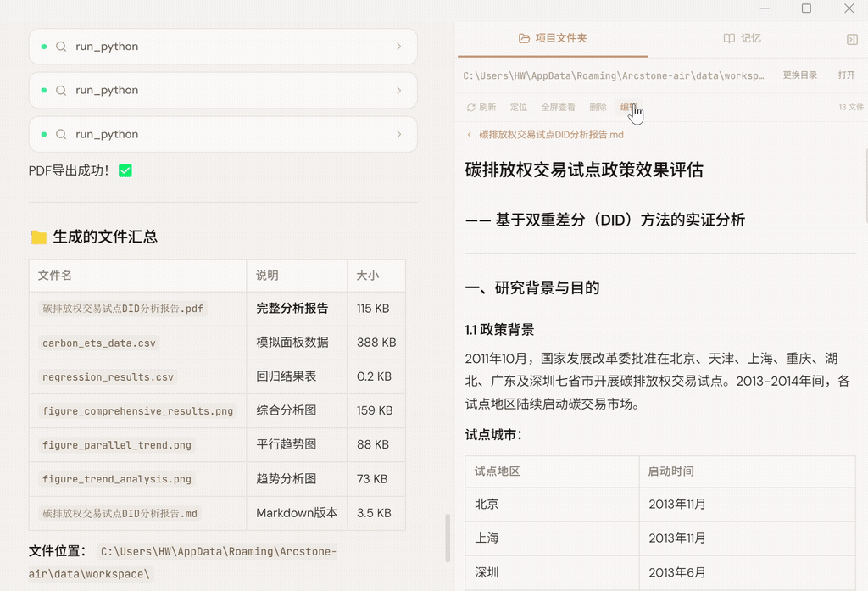The width and height of the screenshot is (868, 591).
Task: Maximize the application window
Action: tap(806, 8)
